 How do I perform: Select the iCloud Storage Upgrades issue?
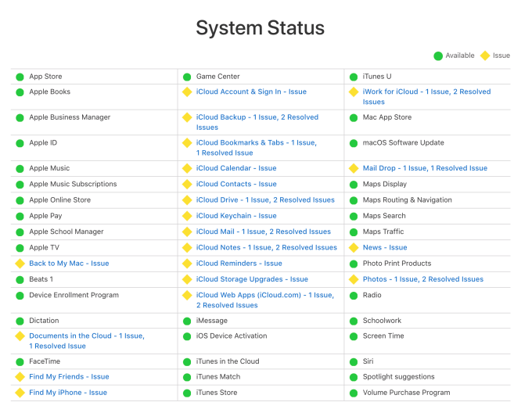point(252,279)
